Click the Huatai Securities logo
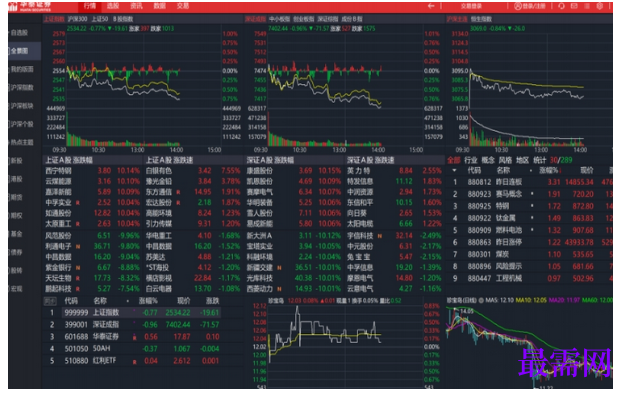 [x=30, y=6]
